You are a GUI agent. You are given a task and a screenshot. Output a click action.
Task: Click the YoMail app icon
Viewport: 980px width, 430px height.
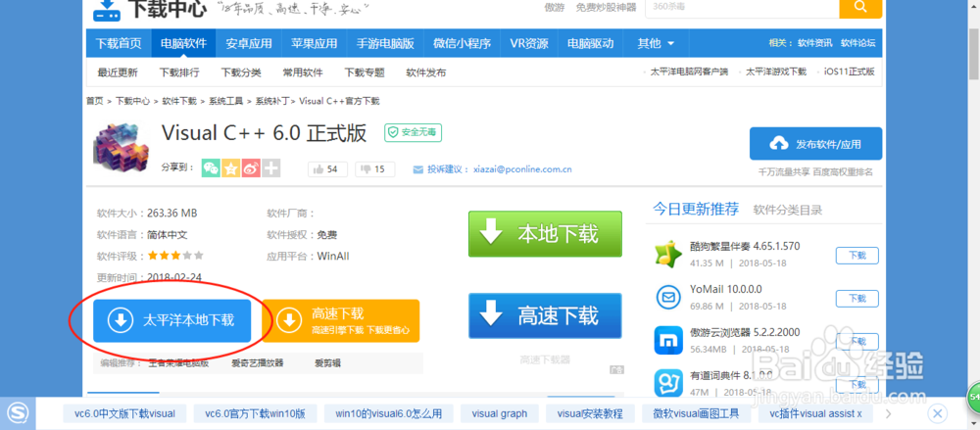(x=667, y=296)
